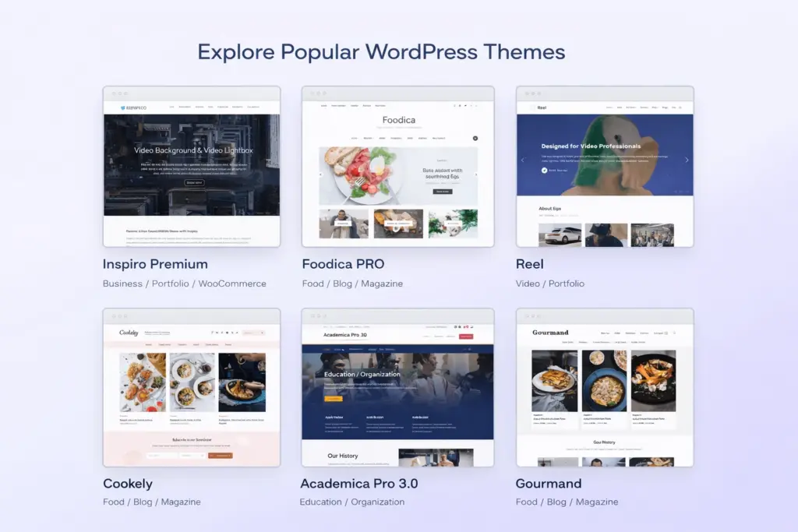Click the Gourmand logo in preview

[x=550, y=333]
